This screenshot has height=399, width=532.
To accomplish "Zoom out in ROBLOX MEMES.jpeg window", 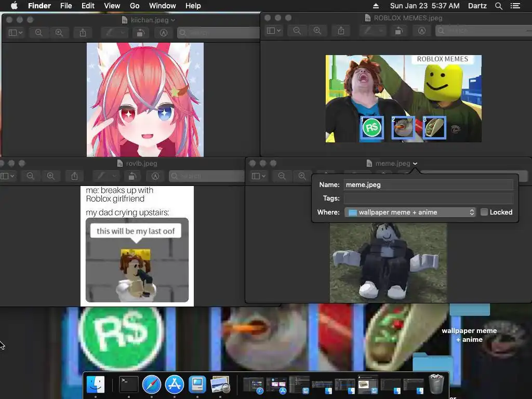I will click(x=297, y=31).
